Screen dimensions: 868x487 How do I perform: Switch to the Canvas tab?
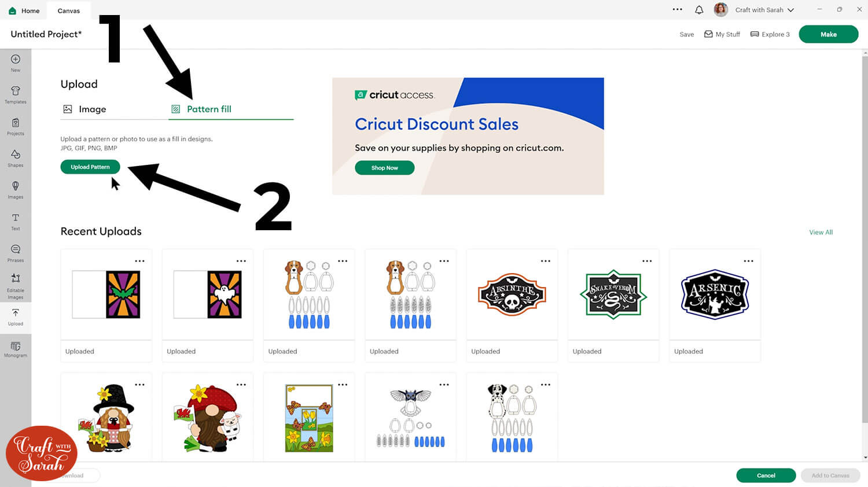(x=69, y=10)
